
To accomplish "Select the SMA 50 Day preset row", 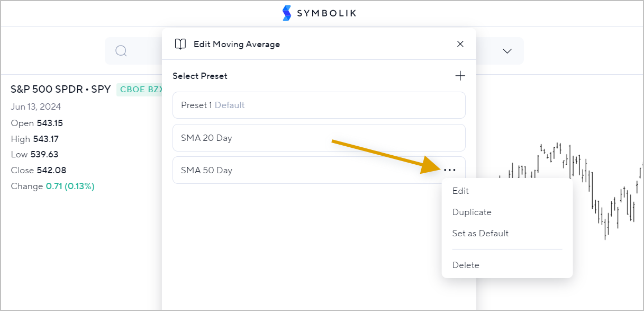I will [x=319, y=170].
